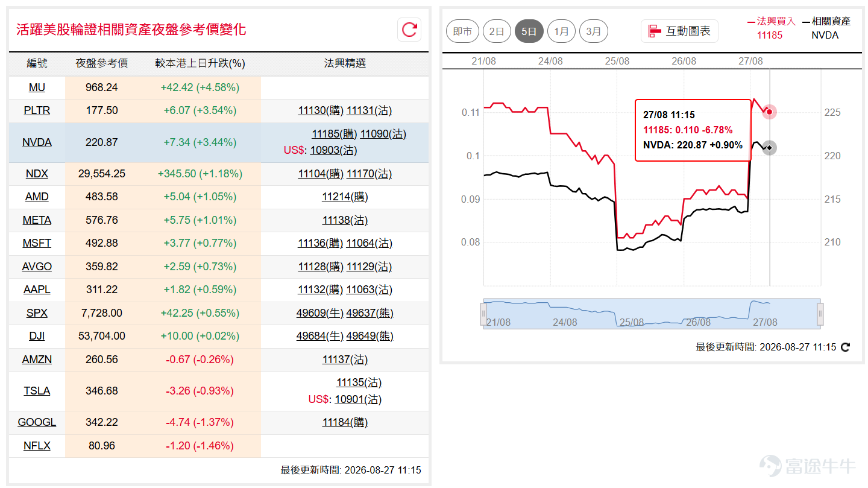The width and height of the screenshot is (868, 488).
Task: Open AAPL call warrant 11132
Action: 321,290
